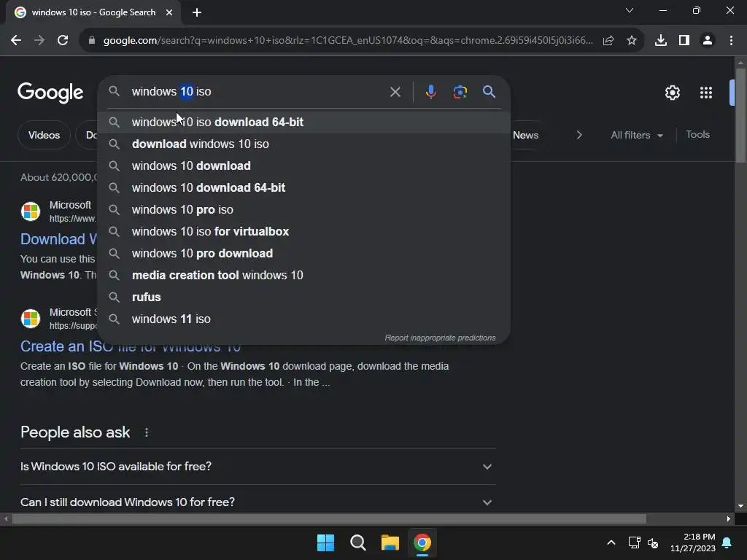Share this page icon in address bar
Screen dimensions: 747x560
(x=608, y=41)
